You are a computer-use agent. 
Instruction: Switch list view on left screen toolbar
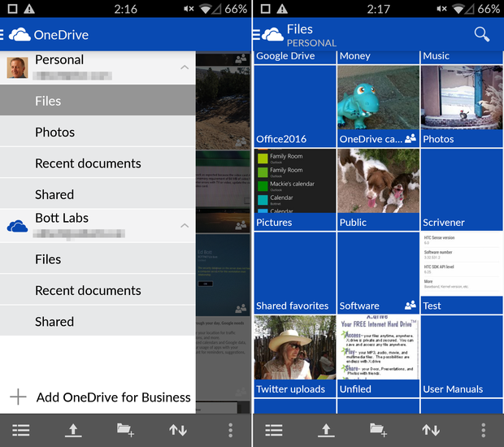pos(21,430)
